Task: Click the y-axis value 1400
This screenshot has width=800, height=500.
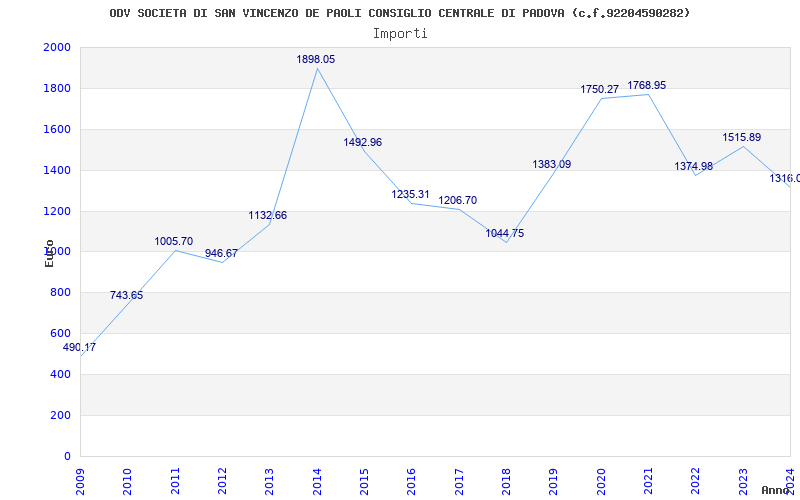Action: pyautogui.click(x=57, y=170)
